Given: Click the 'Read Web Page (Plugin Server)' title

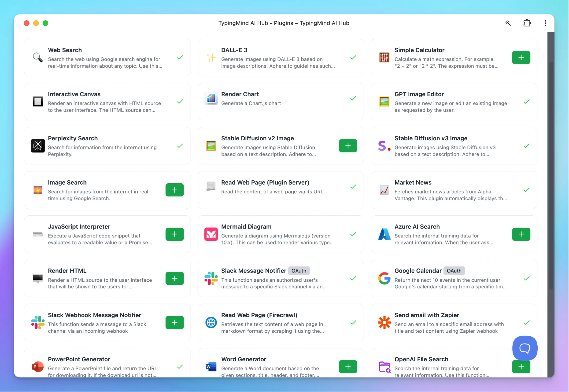Looking at the screenshot, I should [265, 182].
